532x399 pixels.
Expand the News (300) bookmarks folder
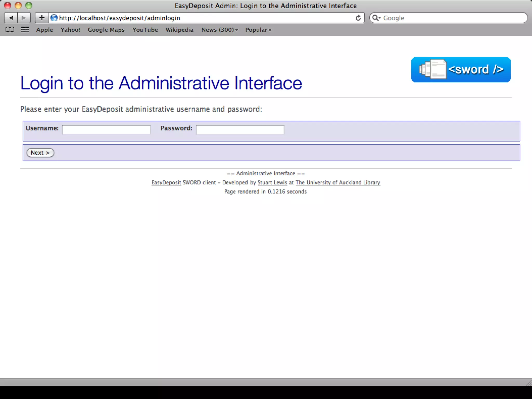click(x=220, y=30)
